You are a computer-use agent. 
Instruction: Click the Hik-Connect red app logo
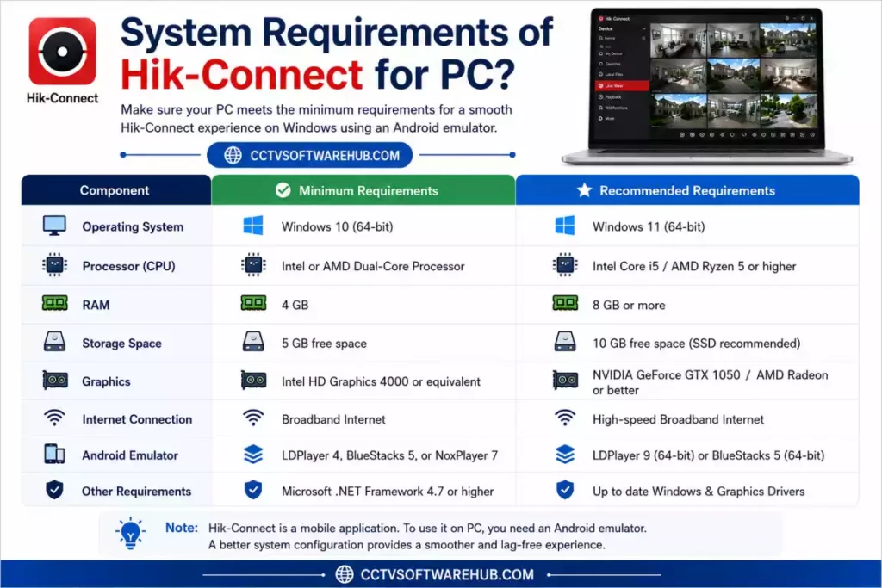62,51
